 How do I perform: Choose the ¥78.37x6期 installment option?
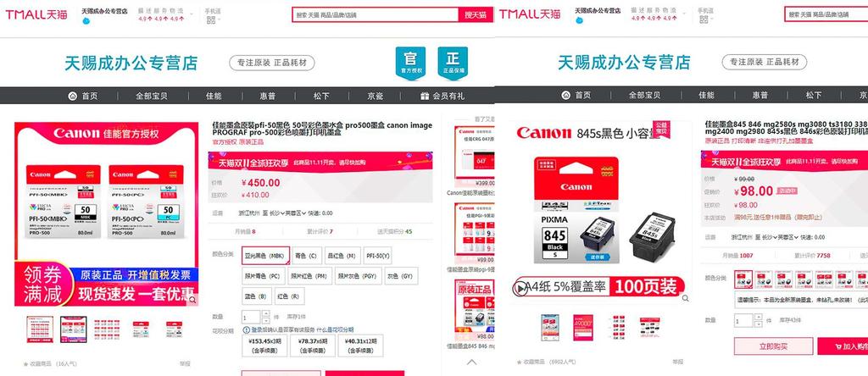312,346
